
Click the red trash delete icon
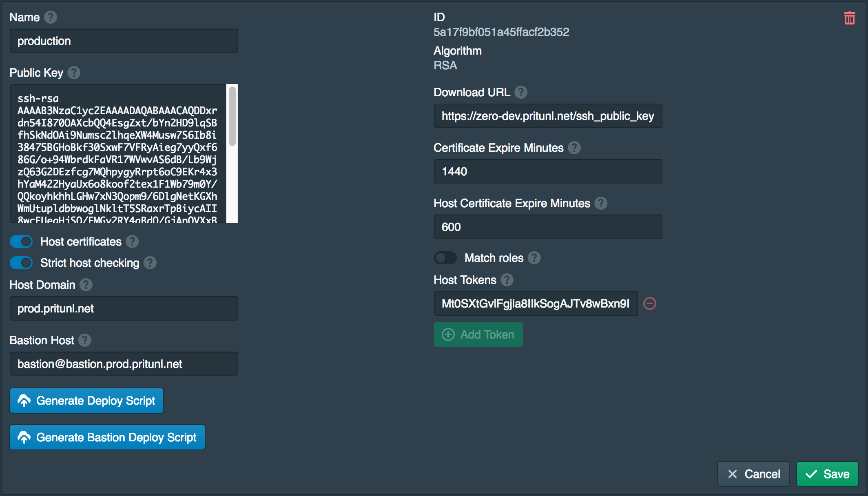(x=849, y=18)
